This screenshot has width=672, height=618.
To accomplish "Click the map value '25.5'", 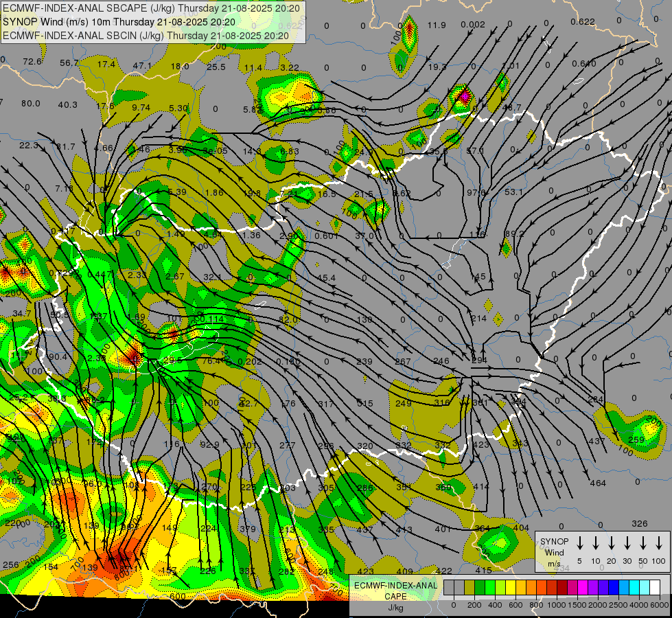I will [216, 67].
